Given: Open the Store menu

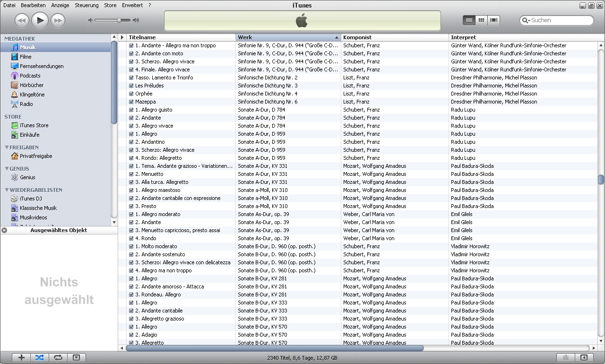Looking at the screenshot, I should point(110,5).
